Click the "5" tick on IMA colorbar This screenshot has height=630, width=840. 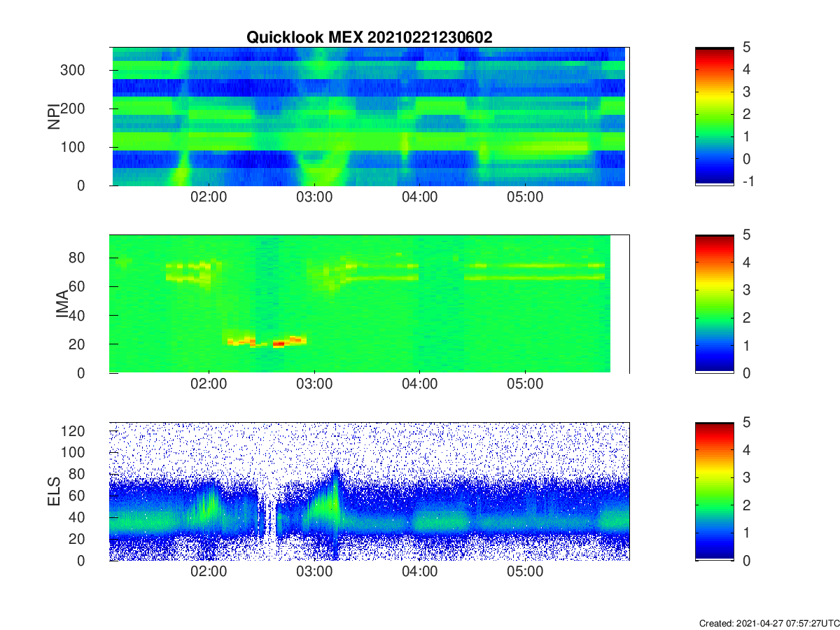pyautogui.click(x=745, y=234)
